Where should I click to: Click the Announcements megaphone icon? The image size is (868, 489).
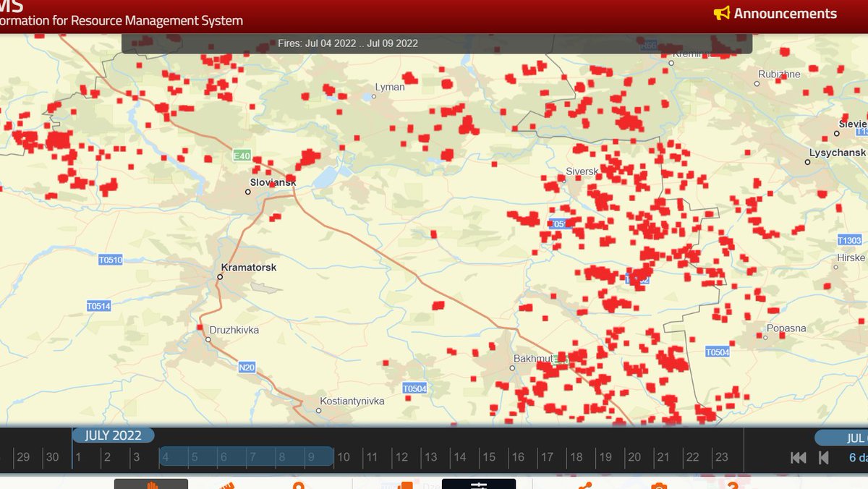721,14
